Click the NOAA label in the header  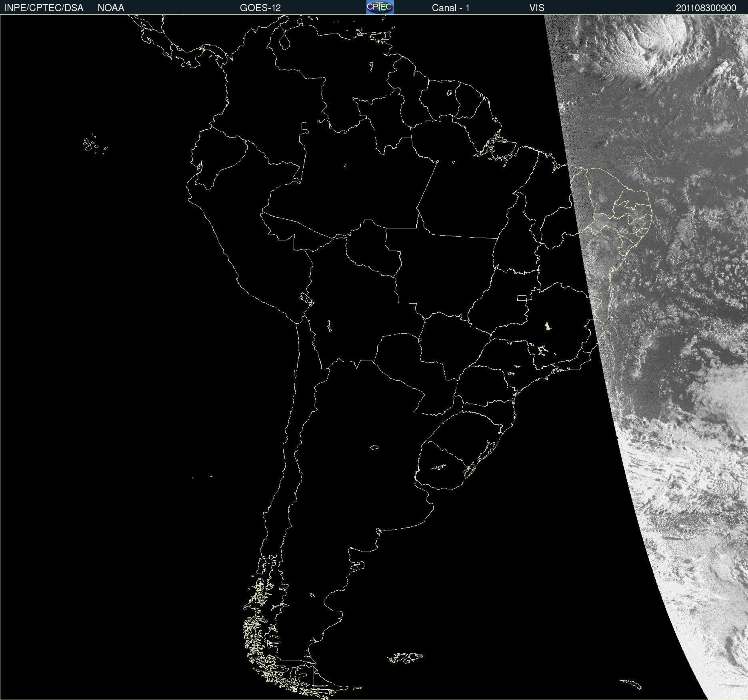(111, 8)
